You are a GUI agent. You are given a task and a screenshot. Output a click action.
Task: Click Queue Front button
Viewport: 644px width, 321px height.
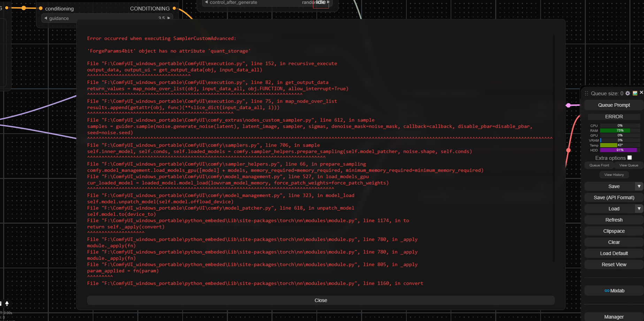599,165
